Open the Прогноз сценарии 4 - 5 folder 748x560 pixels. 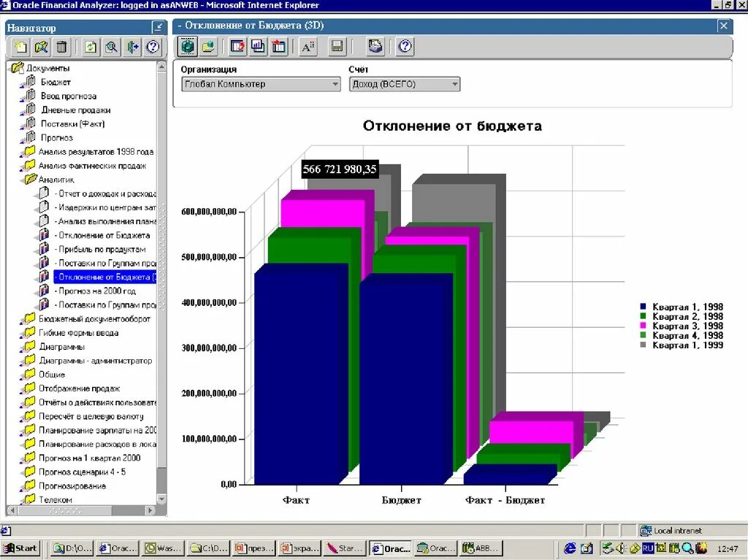pyautogui.click(x=82, y=472)
